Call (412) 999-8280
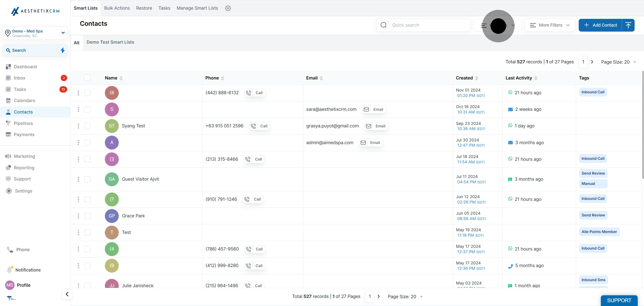Screen dimensions: 644x306 tap(255, 265)
